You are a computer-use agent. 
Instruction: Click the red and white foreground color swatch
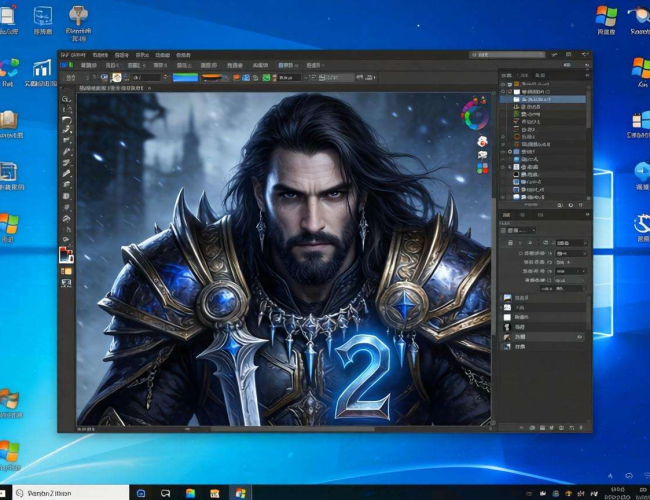[66, 255]
